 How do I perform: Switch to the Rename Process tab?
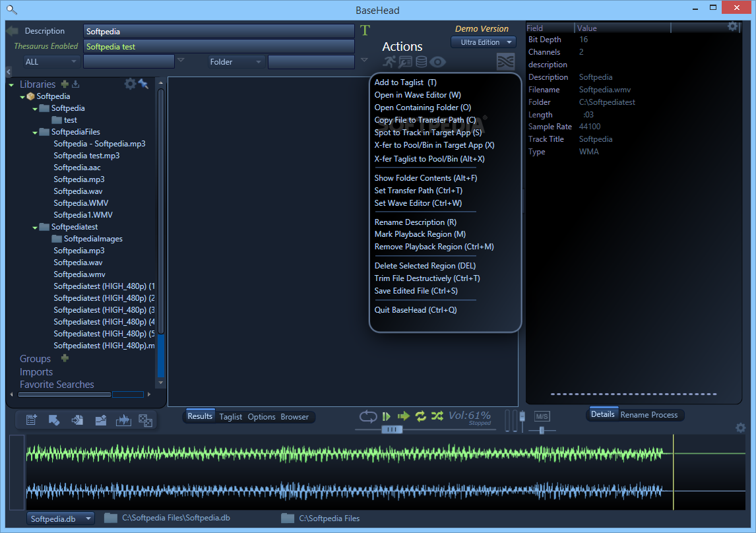click(x=649, y=415)
